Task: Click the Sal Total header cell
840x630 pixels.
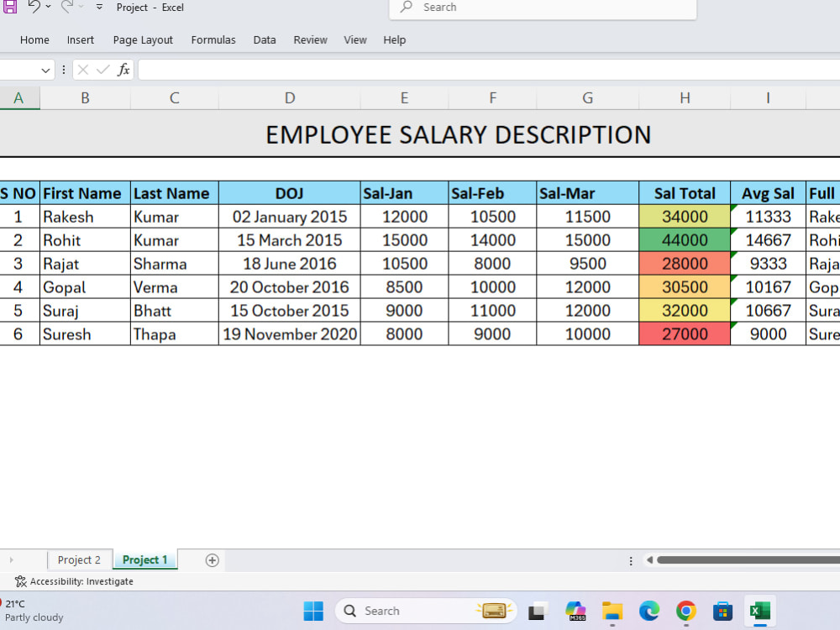Action: tap(685, 193)
